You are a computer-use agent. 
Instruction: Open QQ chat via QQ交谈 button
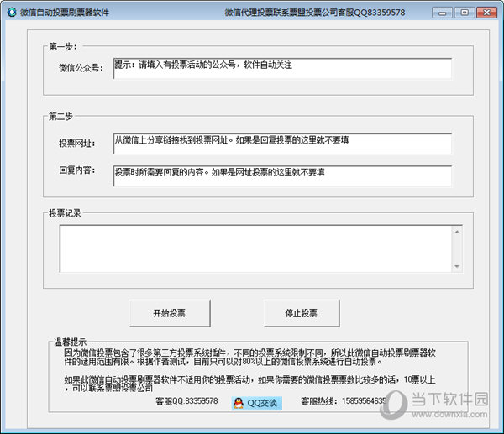[x=257, y=403]
